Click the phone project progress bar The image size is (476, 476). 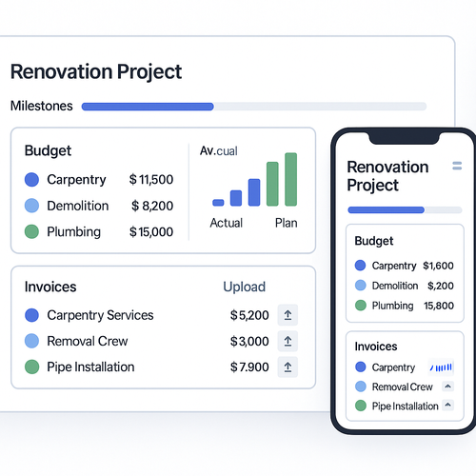point(405,209)
